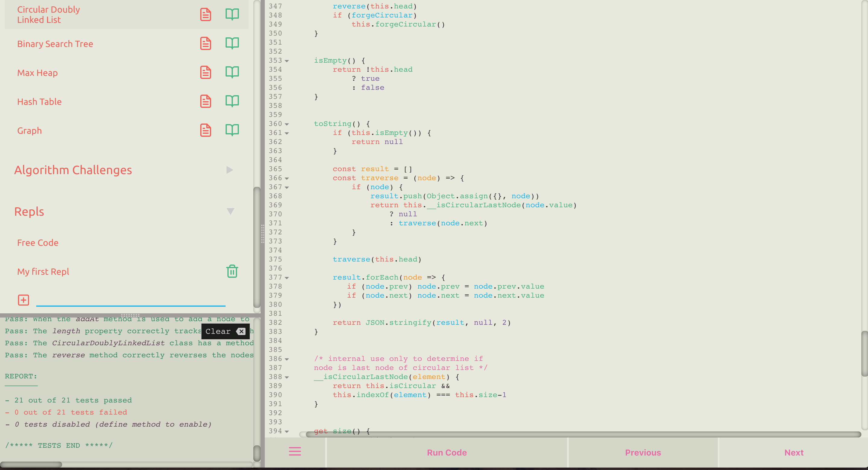Click the code editor vertical scrollbar thumb
This screenshot has height=470, width=868.
(x=864, y=353)
